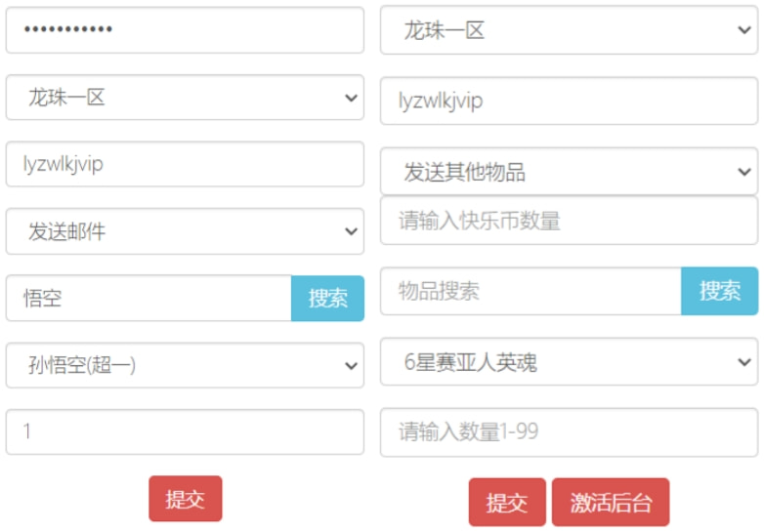This screenshot has width=764, height=532.
Task: Click the chevron arrow on 6星赛亚人英魂 selector
Action: click(742, 362)
